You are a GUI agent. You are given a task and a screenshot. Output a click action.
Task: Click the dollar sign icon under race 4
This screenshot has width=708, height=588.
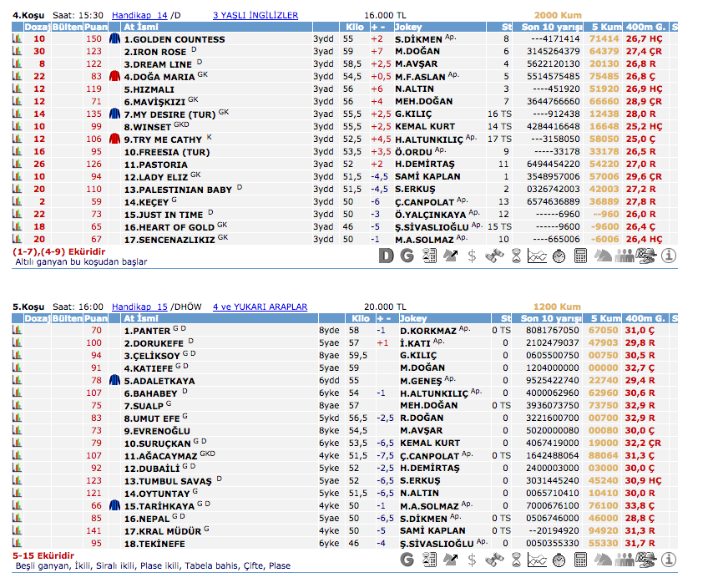click(x=472, y=256)
